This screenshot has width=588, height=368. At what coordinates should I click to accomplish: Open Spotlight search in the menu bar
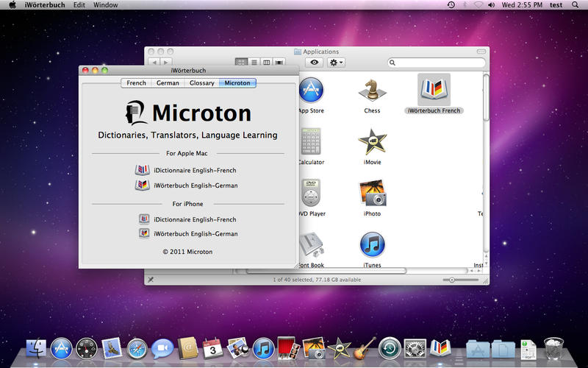[x=575, y=5]
